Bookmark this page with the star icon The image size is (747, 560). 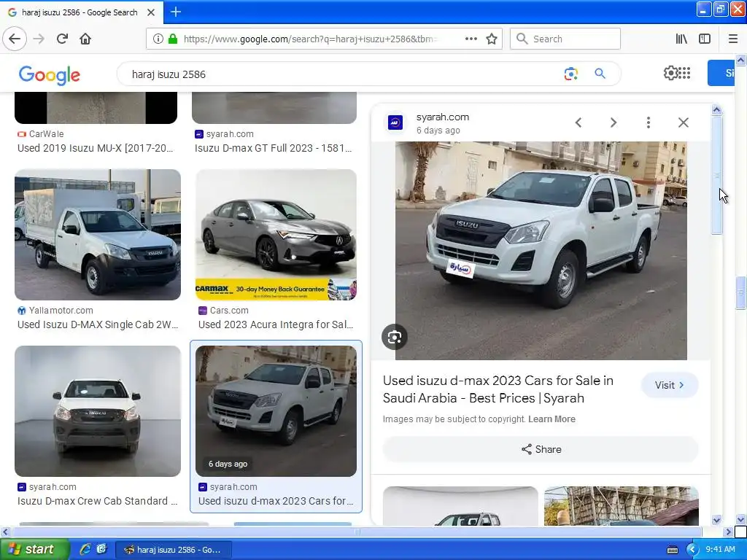coord(492,39)
